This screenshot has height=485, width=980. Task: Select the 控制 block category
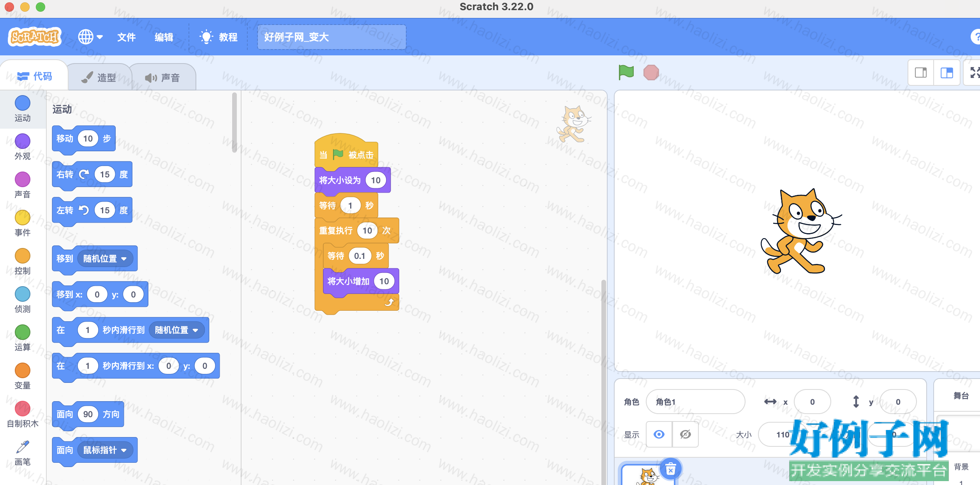point(22,262)
